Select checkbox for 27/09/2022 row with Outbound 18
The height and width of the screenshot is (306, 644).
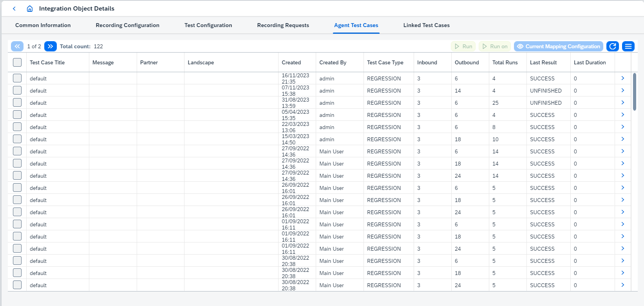tap(17, 163)
